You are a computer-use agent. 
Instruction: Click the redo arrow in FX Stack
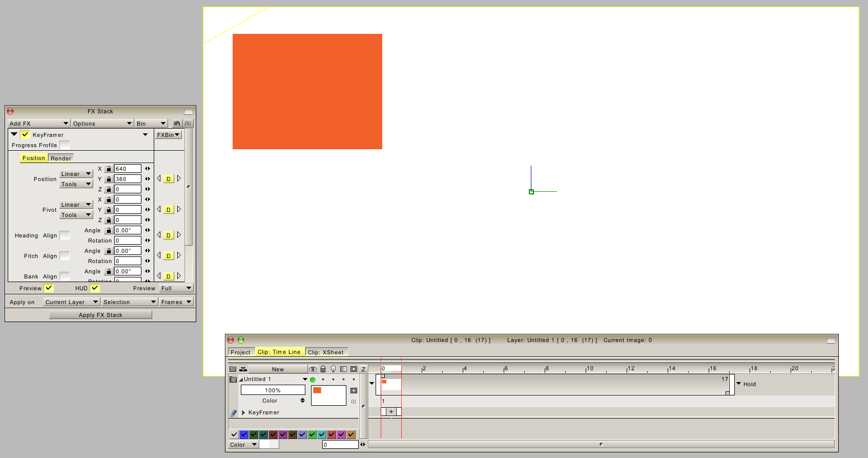[188, 124]
